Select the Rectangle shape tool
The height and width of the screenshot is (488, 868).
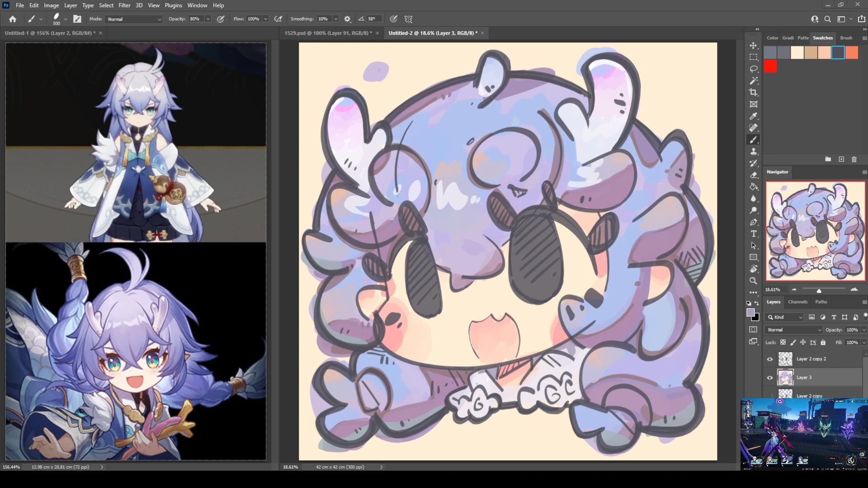tap(753, 257)
